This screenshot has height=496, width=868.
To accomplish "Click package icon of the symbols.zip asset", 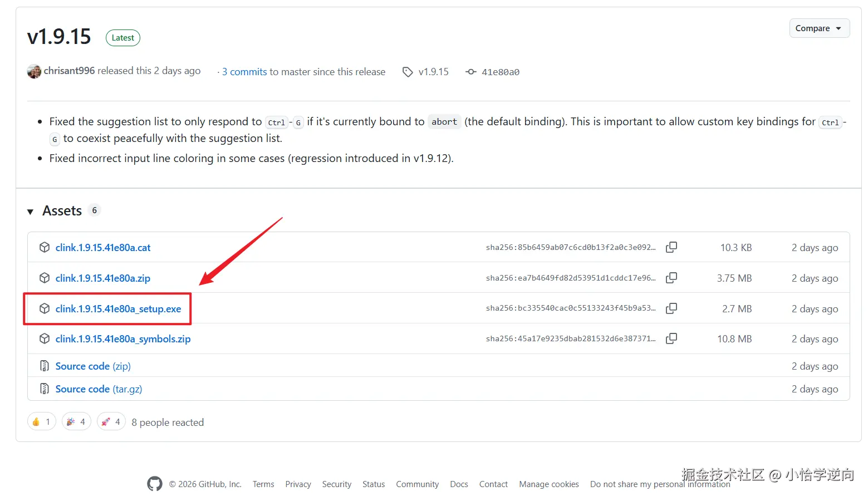I will click(45, 338).
